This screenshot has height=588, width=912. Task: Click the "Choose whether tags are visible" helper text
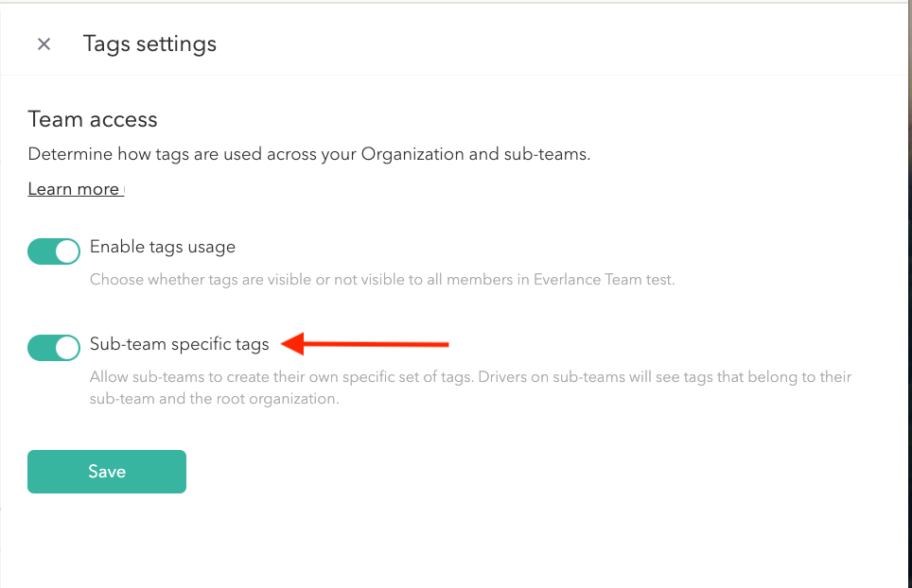pyautogui.click(x=382, y=280)
